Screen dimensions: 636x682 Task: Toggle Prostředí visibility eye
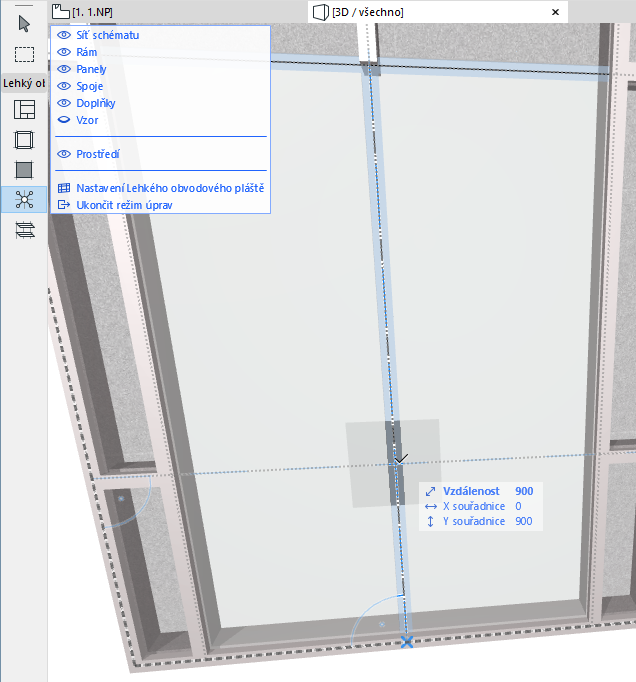coord(64,154)
